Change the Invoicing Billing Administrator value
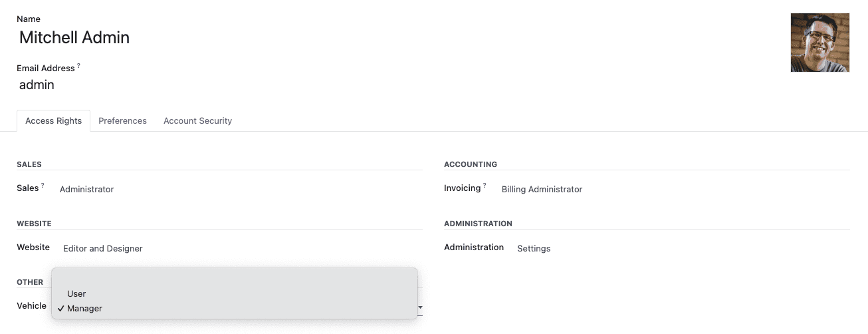 coord(674,190)
